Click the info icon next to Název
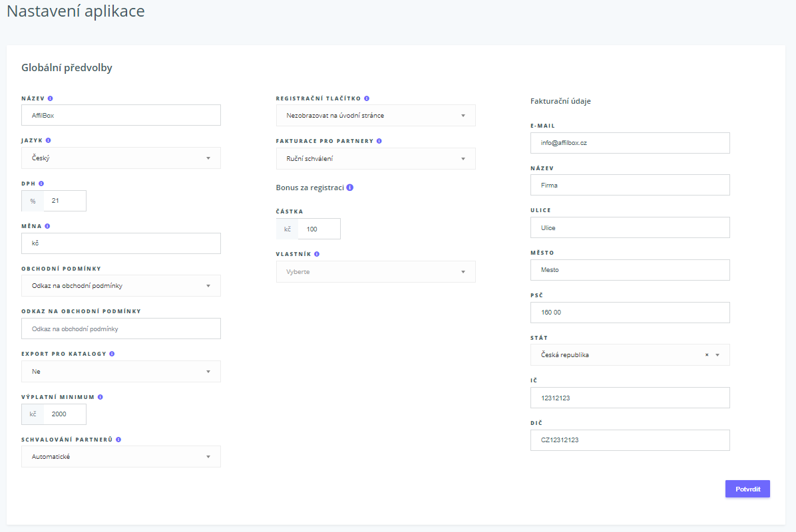 point(51,98)
